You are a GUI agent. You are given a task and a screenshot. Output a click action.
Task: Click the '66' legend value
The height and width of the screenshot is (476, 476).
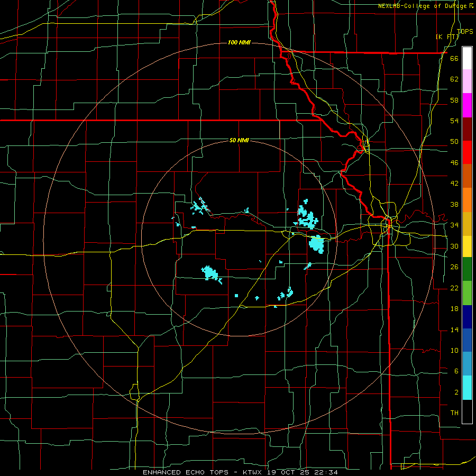[454, 58]
